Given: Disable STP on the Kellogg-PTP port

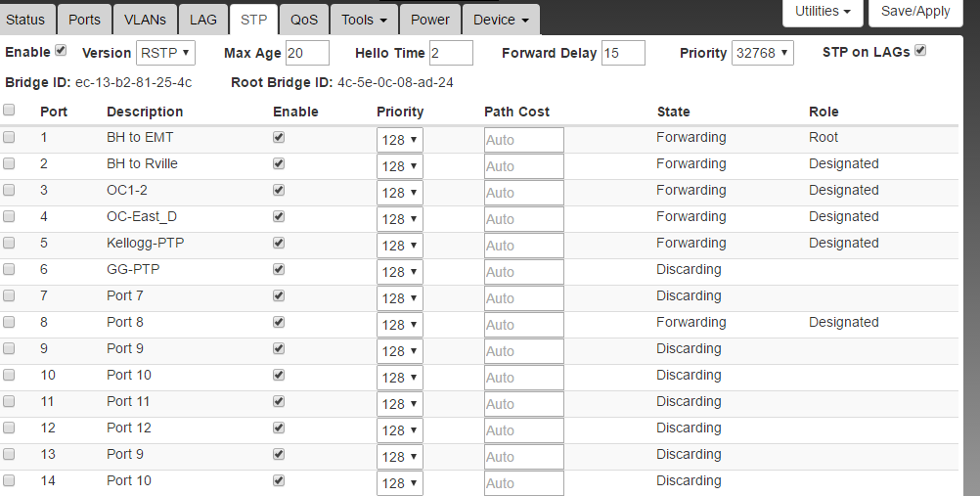Looking at the screenshot, I should (279, 243).
